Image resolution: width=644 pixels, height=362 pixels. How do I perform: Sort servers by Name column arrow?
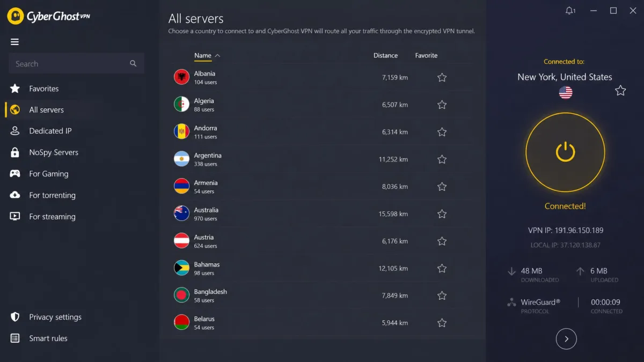click(x=217, y=56)
